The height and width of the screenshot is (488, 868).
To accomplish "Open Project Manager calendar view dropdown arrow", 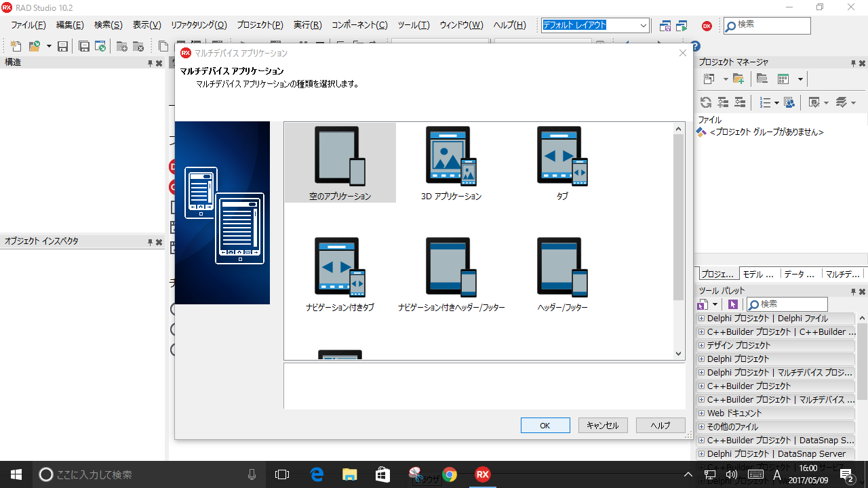I will [800, 79].
